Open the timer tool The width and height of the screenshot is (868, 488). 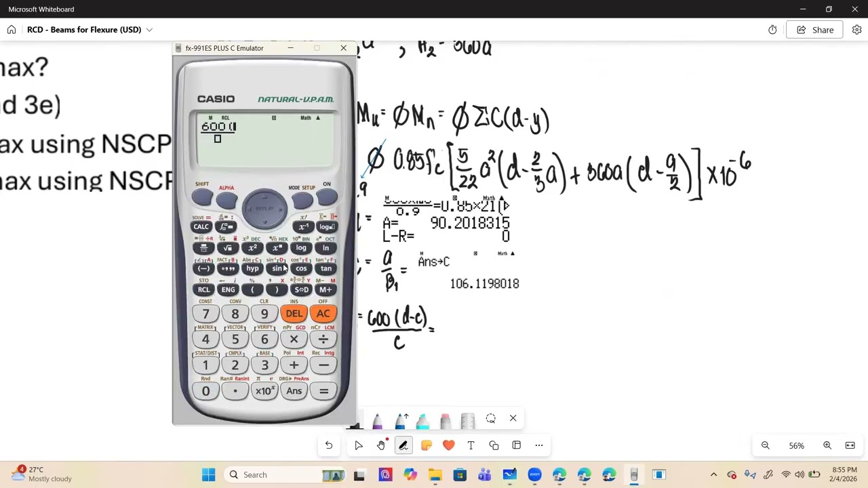tap(772, 30)
